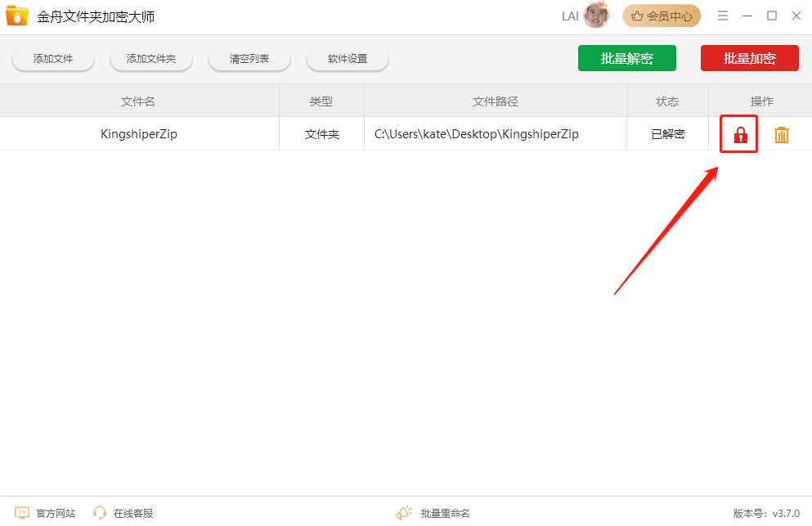Open 软件设置 settings
The image size is (812, 526).
pyautogui.click(x=348, y=59)
